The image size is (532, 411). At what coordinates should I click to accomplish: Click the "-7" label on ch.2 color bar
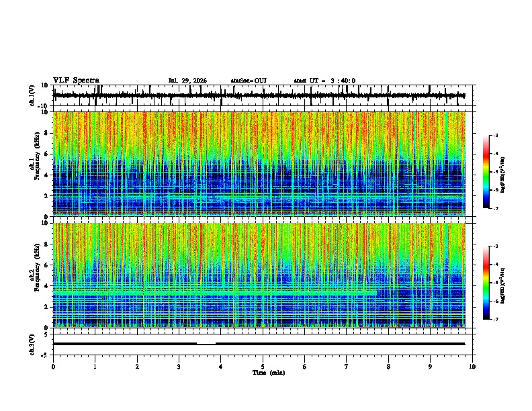(x=496, y=319)
